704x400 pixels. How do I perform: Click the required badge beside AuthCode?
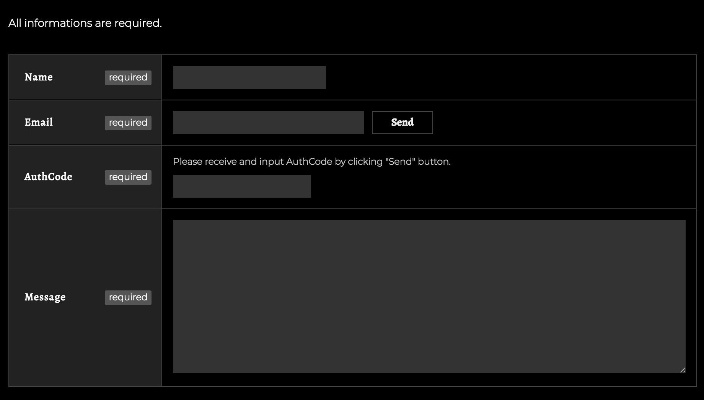pos(128,177)
